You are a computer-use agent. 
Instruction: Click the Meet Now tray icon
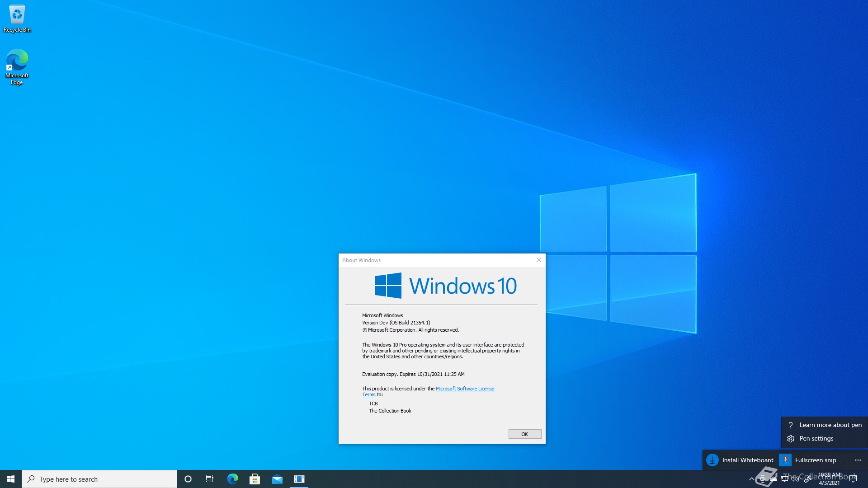click(x=763, y=479)
